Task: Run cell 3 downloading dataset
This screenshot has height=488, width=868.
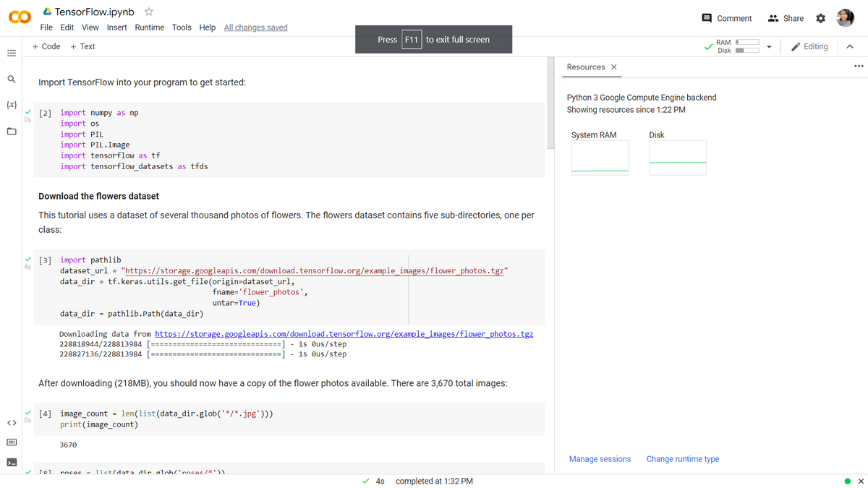Action: click(x=45, y=260)
